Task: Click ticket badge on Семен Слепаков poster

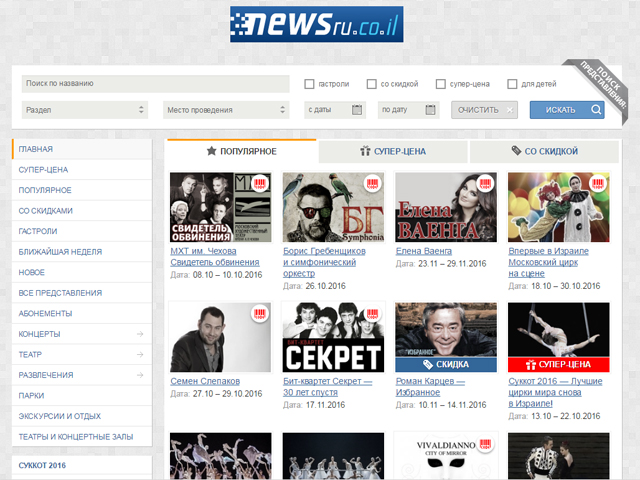Action: pos(260,314)
